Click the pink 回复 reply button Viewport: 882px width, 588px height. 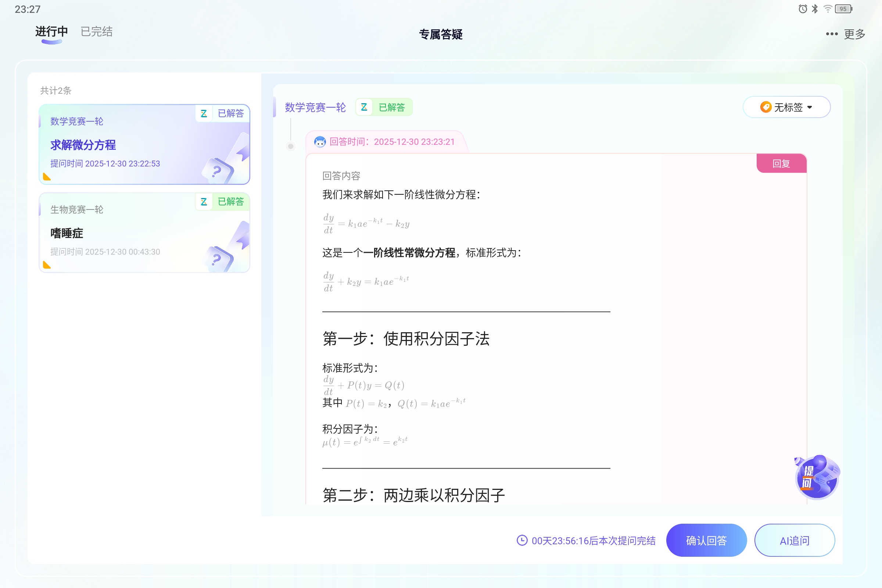[782, 164]
